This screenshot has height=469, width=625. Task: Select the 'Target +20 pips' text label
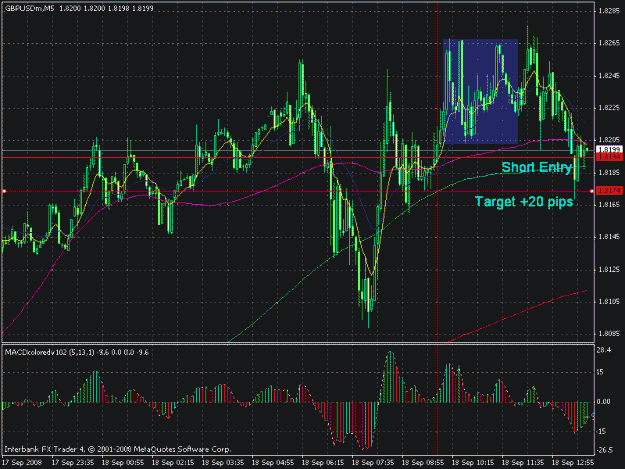524,202
